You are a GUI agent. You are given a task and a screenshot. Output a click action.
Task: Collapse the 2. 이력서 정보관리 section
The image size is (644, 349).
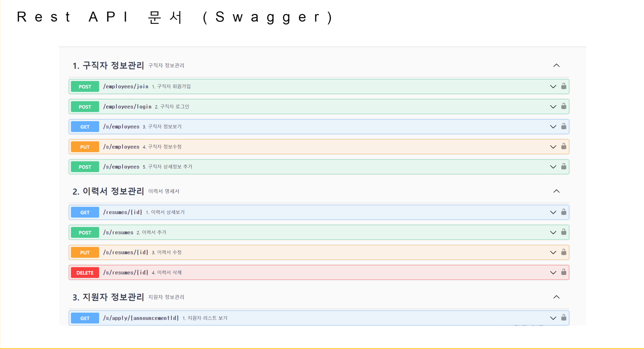coord(556,191)
